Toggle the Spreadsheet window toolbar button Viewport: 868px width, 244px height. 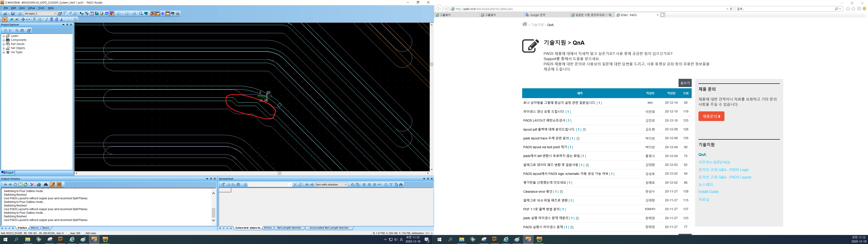tap(168, 14)
